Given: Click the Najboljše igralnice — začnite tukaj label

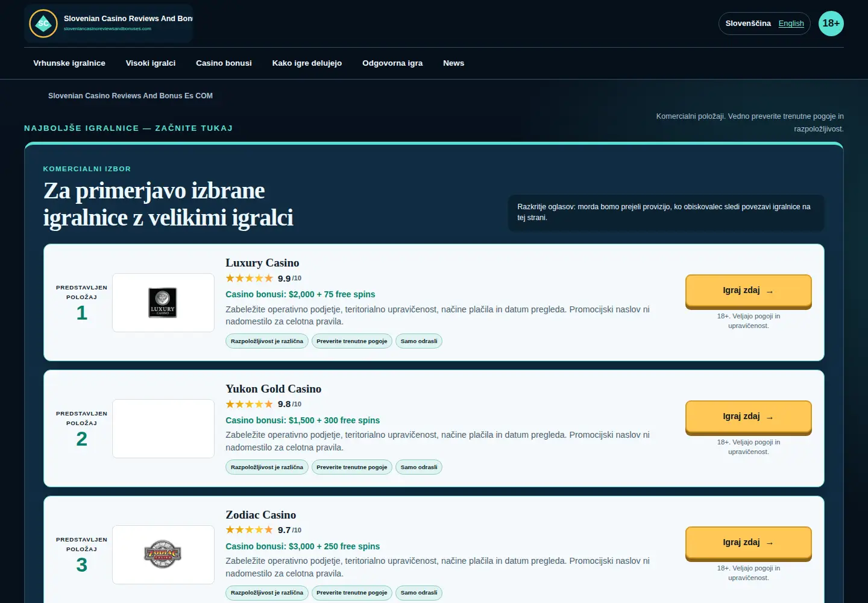Looking at the screenshot, I should click(128, 128).
